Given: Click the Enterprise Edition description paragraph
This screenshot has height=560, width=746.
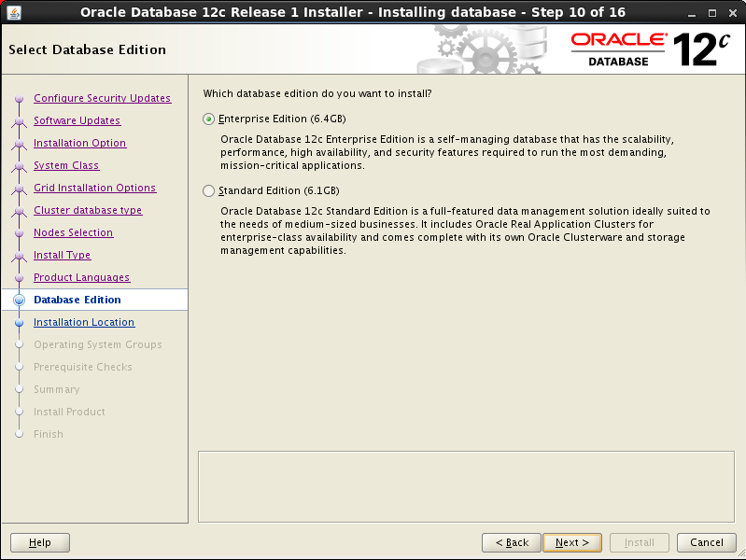Looking at the screenshot, I should (x=447, y=152).
